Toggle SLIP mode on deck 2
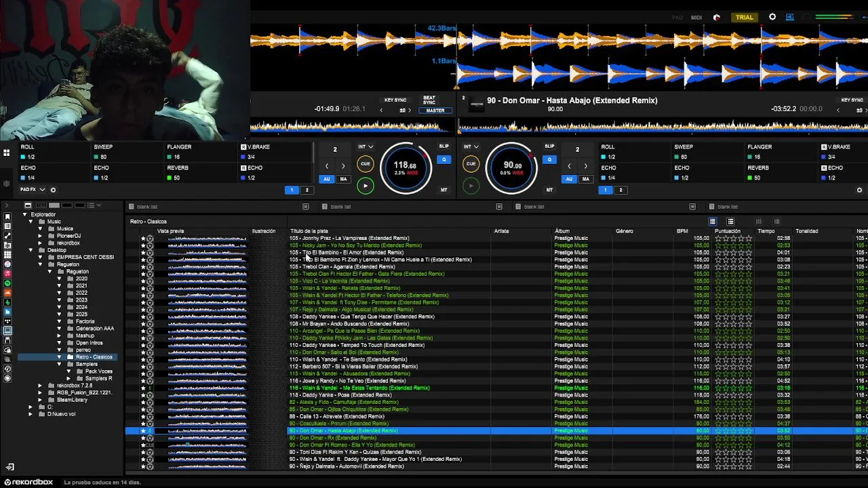The width and height of the screenshot is (868, 488). coord(549,146)
